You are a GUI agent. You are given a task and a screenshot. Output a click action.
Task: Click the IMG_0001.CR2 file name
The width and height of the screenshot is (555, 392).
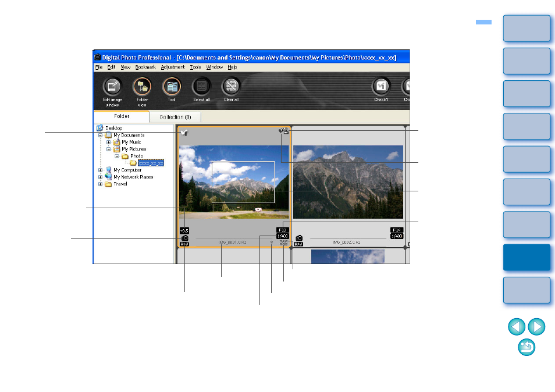click(232, 243)
